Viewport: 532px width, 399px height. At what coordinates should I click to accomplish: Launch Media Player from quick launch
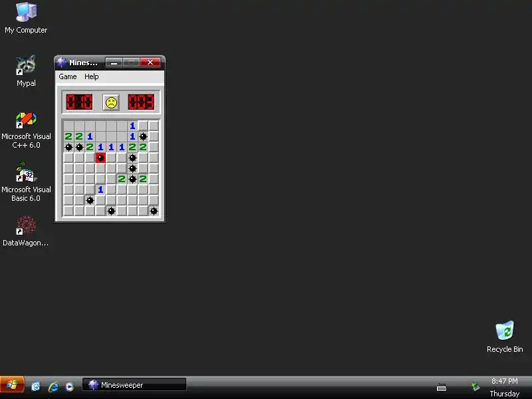click(x=70, y=386)
